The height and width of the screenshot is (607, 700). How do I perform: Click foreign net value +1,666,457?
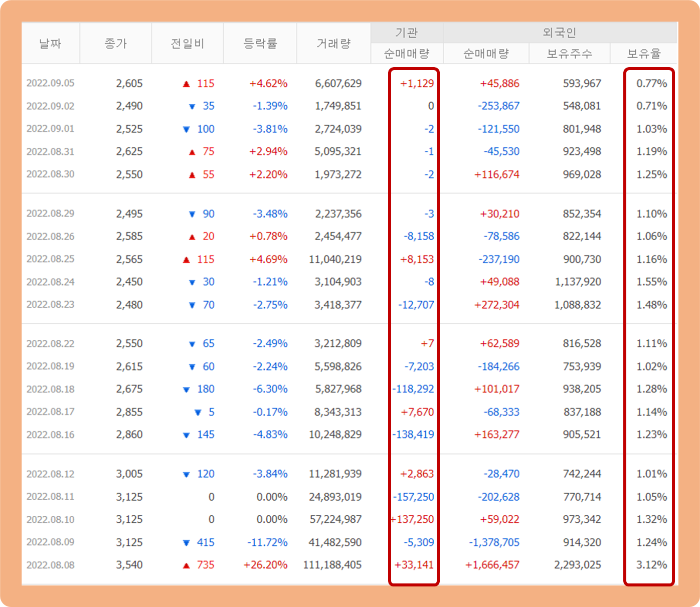pos(492,565)
